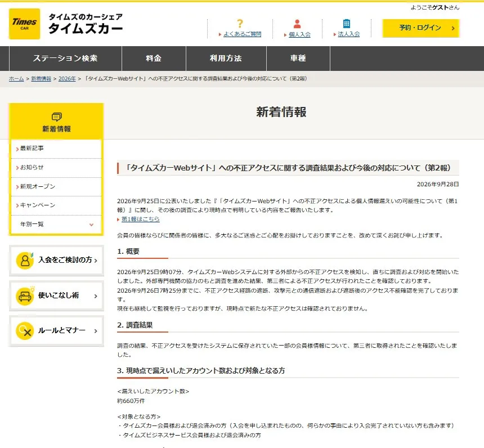
Task: Go to ホーム breadcrumb link
Action: click(x=16, y=79)
